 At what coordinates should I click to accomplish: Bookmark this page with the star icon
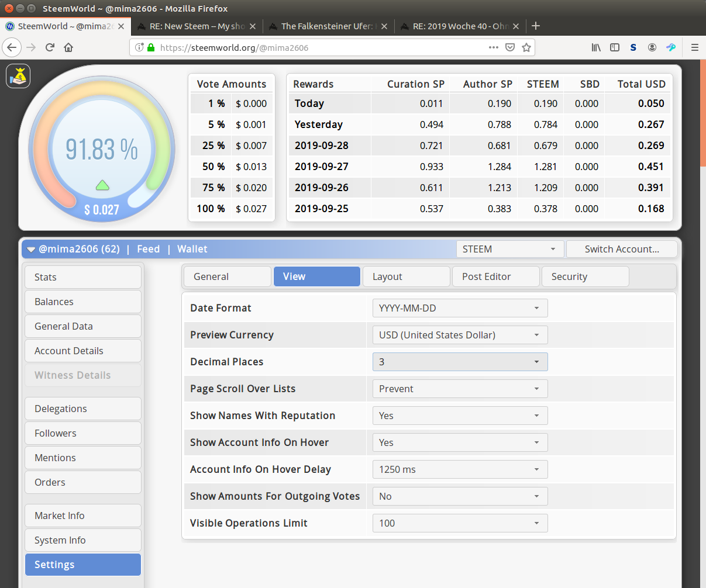[526, 47]
